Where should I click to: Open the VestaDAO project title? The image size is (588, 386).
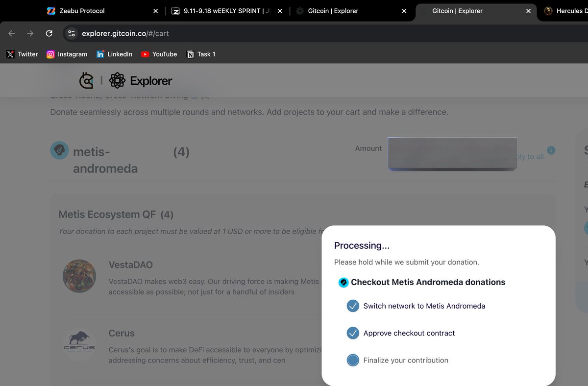[131, 265]
